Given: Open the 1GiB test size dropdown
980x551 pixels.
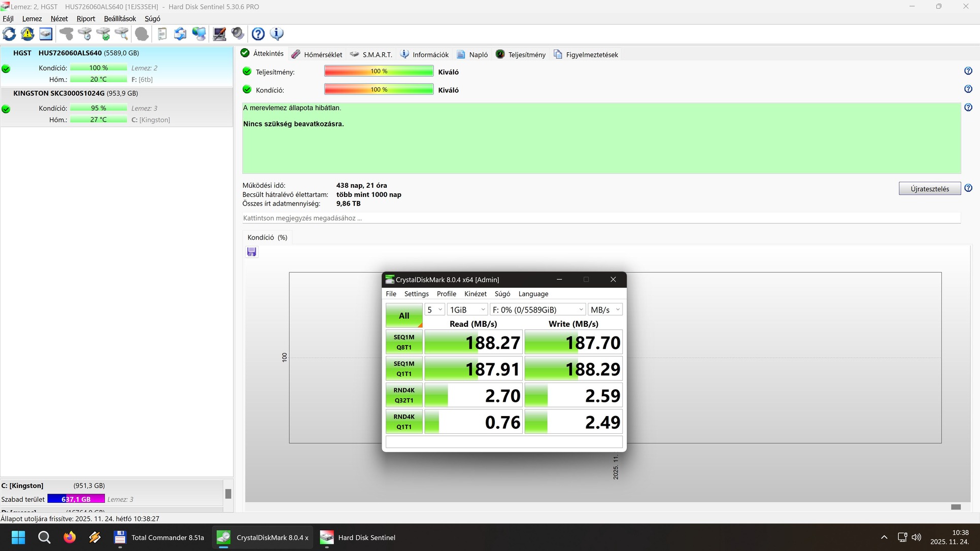Looking at the screenshot, I should [x=467, y=309].
